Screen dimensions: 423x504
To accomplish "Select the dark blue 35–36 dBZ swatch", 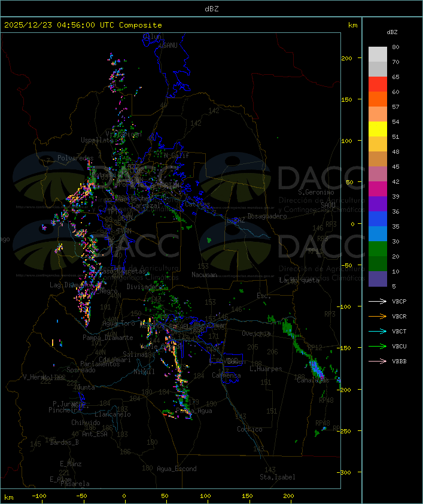I will 378,218.
